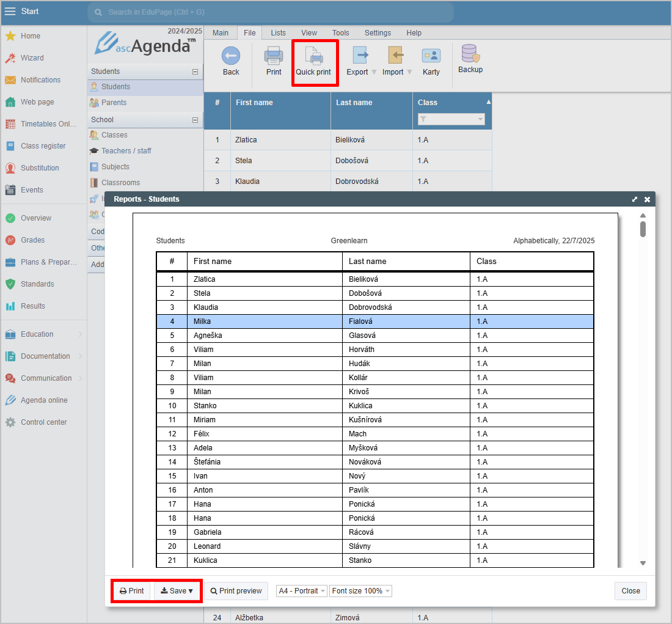
Task: Click the Education icon in sidebar
Action: click(10, 334)
